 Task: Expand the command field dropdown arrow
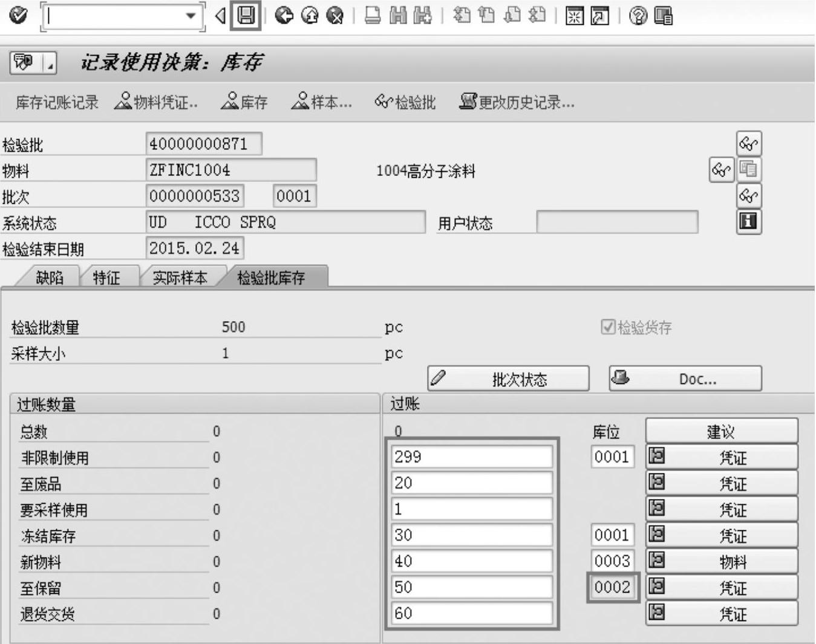191,16
